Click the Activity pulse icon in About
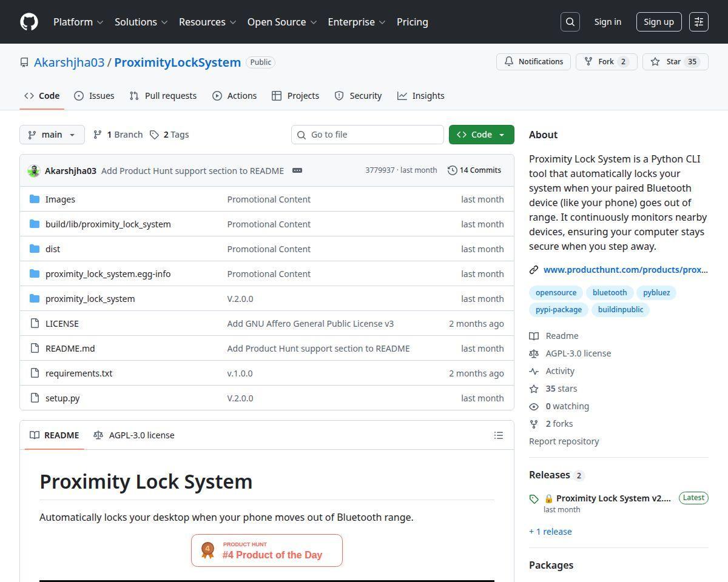Screen dimensions: 728x582 [x=534, y=371]
